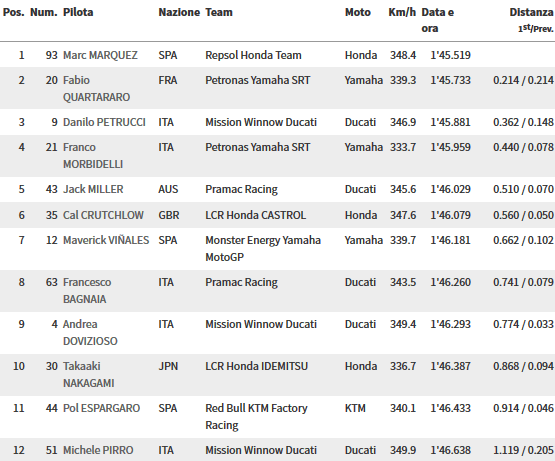Viewport: 555px width, 461px height.
Task: Click the Pilota column header
Action: point(78,12)
